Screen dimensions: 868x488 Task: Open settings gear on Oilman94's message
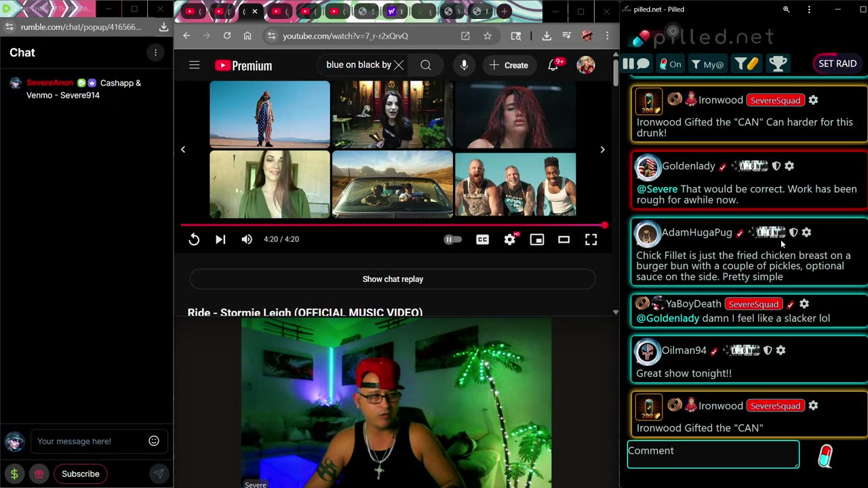(781, 350)
